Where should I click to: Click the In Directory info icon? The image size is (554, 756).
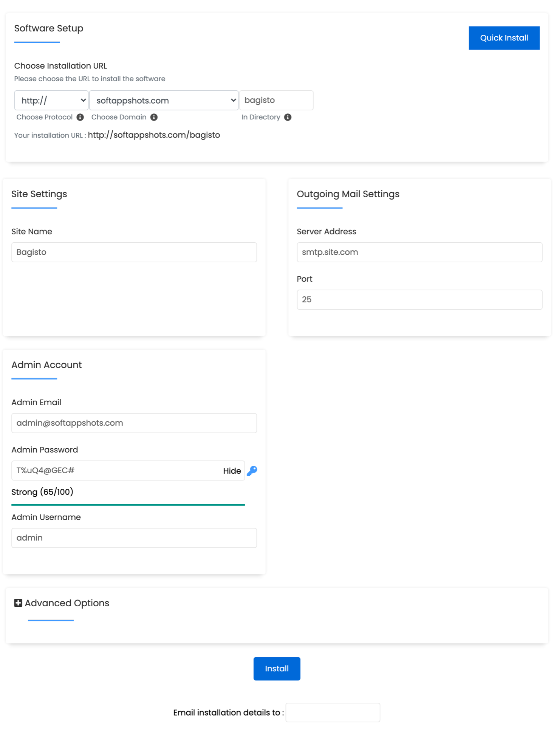[x=288, y=117]
